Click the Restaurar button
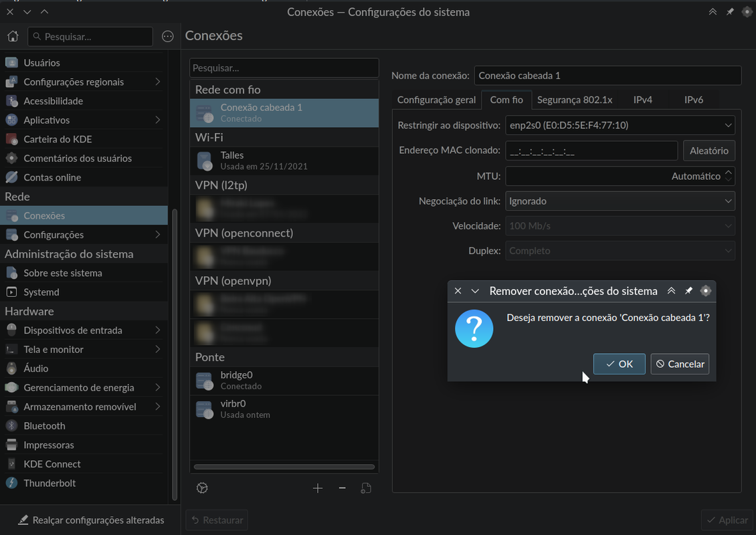This screenshot has width=756, height=535. (217, 520)
